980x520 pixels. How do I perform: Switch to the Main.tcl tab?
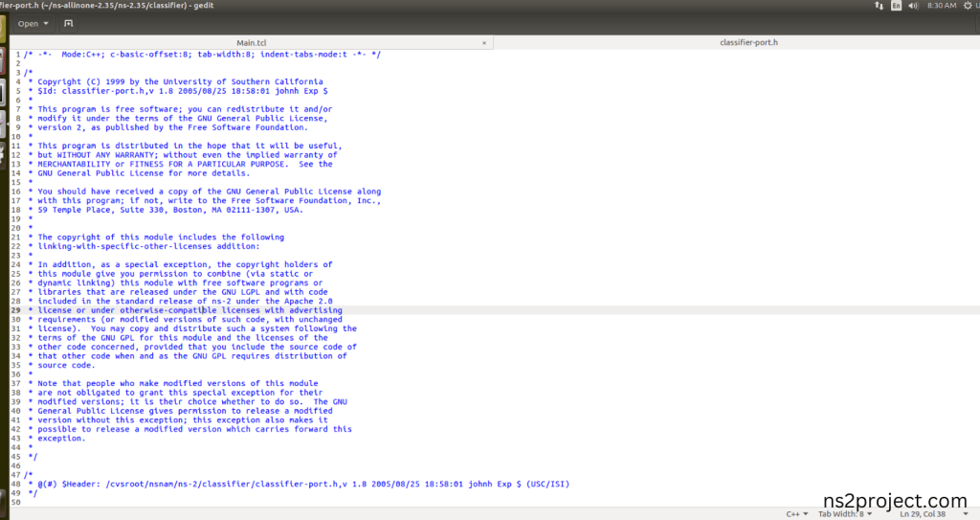point(252,42)
